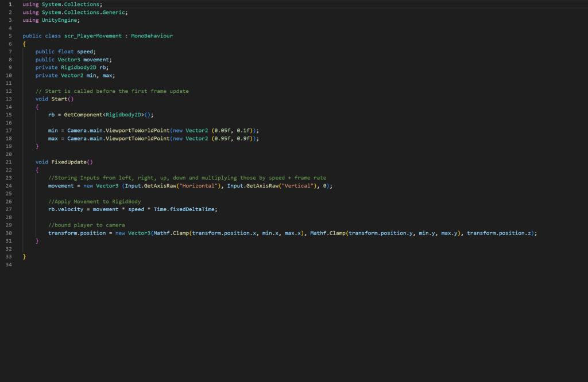Image resolution: width=588 pixels, height=382 pixels.
Task: Click the 0.95f value in the max assignment
Action: 223,138
